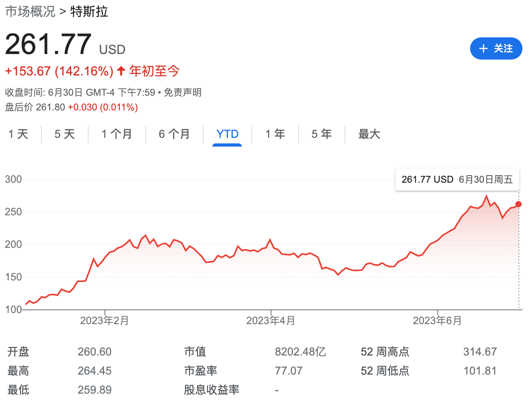Click the red upward arrow beside 年初至今

(x=120, y=71)
